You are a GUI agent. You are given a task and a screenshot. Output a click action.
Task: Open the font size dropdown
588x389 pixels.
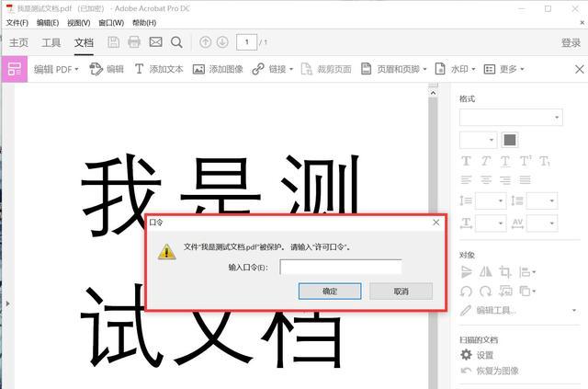pos(478,140)
